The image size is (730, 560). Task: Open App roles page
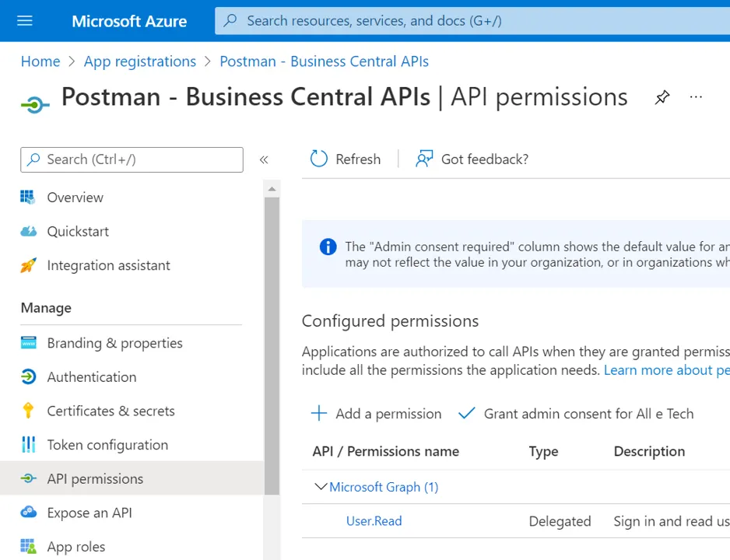point(76,547)
